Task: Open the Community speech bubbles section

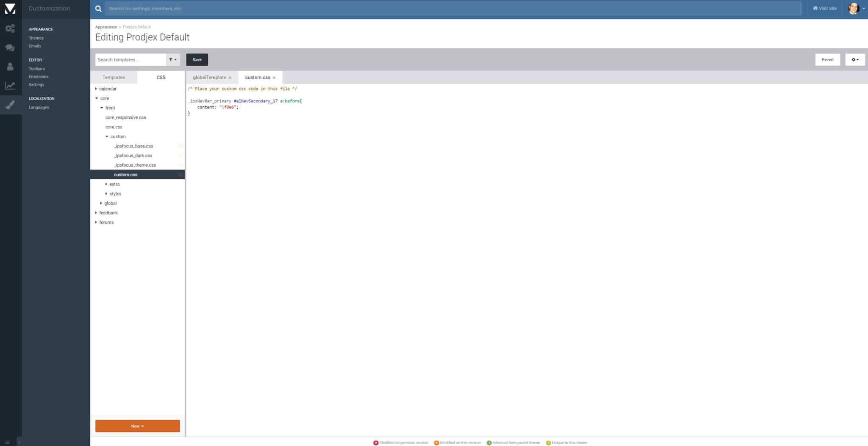Action: pos(10,48)
